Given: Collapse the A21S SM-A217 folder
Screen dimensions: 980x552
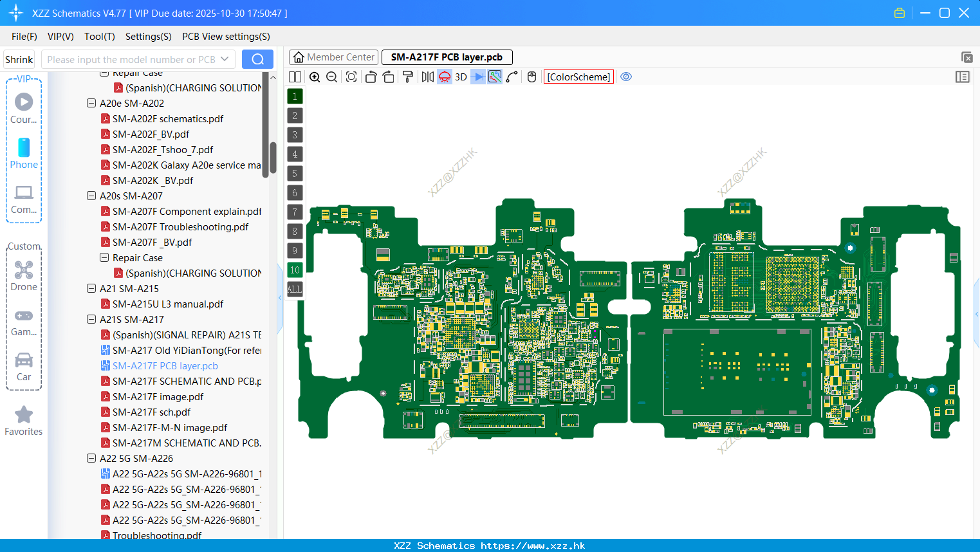Looking at the screenshot, I should coord(91,319).
